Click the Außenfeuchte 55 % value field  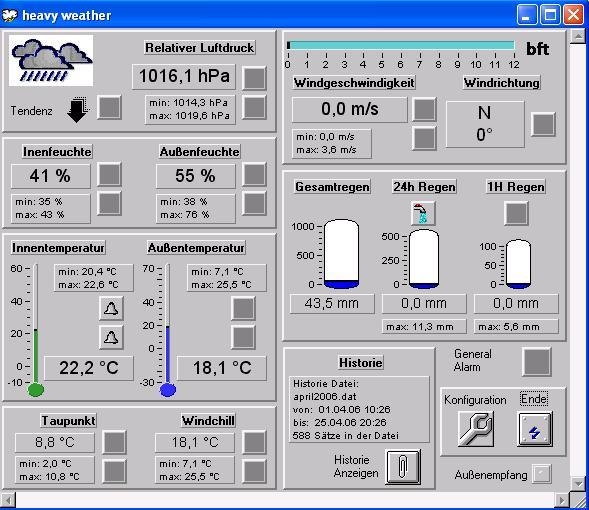tap(196, 176)
